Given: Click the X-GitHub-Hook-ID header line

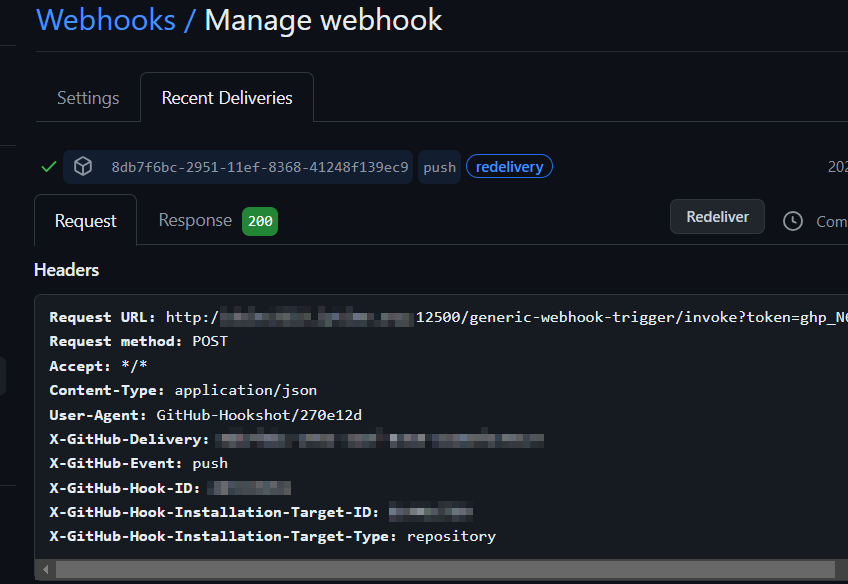Looking at the screenshot, I should [170, 488].
